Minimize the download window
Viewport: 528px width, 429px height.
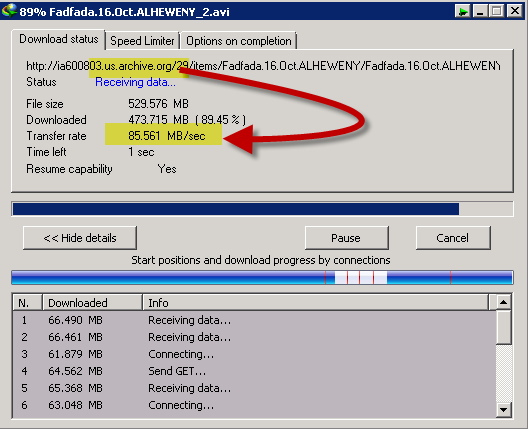click(x=481, y=11)
